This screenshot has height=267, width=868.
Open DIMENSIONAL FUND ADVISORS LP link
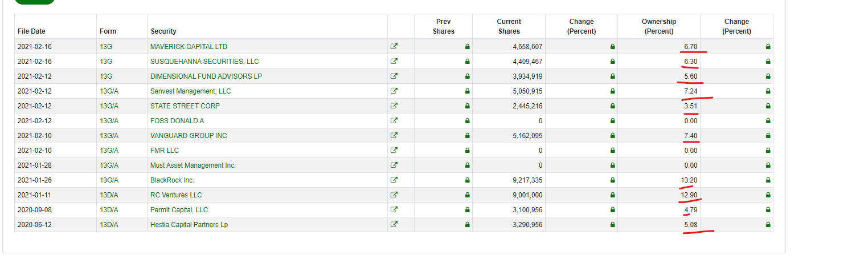tap(206, 76)
